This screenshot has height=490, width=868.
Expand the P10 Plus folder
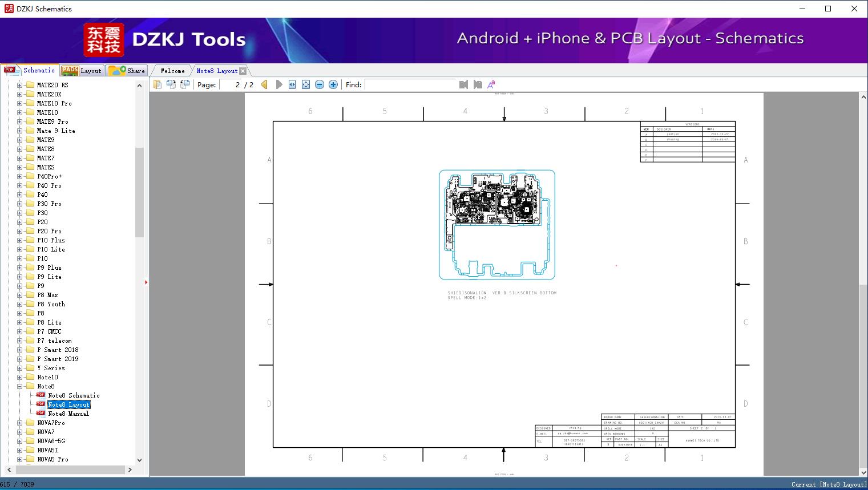[x=20, y=240]
